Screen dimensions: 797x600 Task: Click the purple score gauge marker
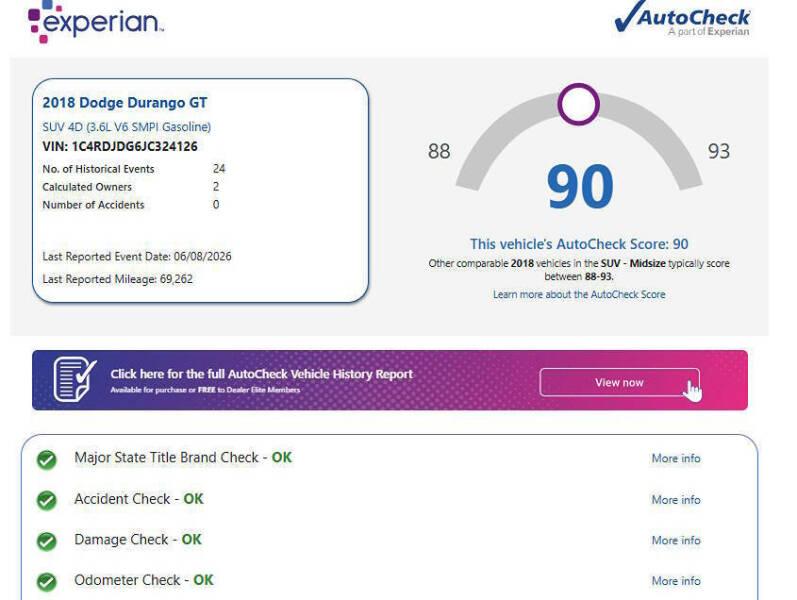click(578, 104)
